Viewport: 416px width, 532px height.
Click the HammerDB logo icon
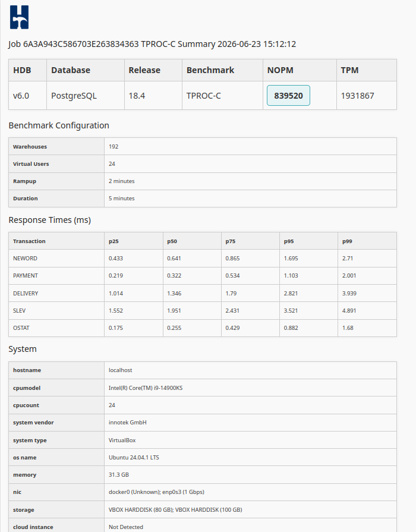click(19, 17)
